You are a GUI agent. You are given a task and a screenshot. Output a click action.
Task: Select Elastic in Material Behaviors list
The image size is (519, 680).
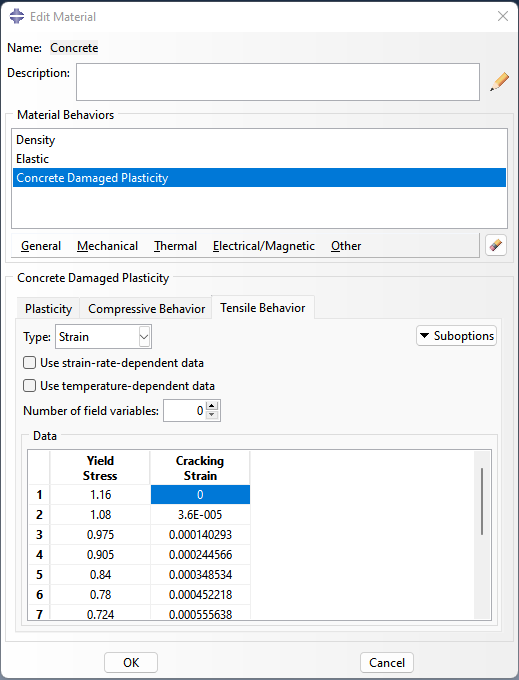259,159
